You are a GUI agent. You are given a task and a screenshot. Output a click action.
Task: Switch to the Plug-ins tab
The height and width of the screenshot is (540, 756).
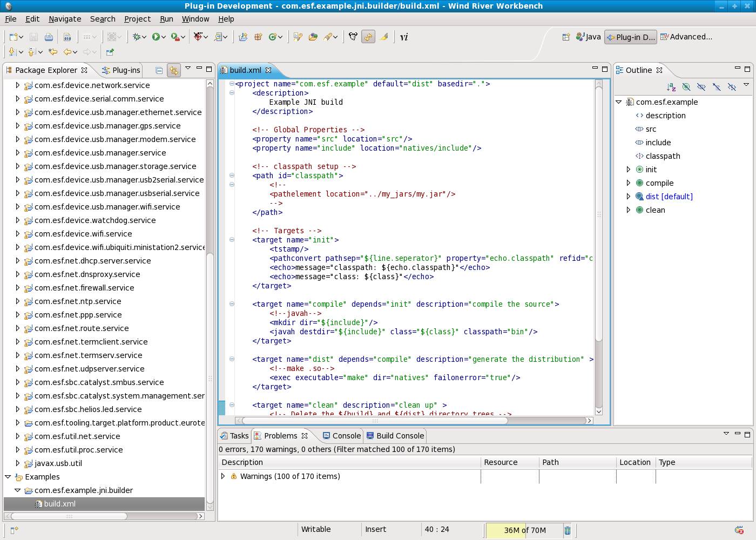[x=120, y=70]
